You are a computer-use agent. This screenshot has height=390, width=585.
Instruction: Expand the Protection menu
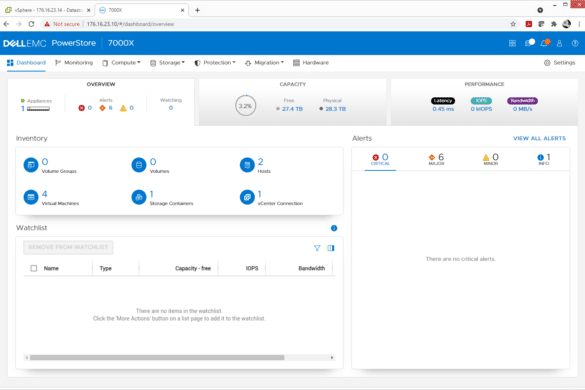[x=215, y=63]
